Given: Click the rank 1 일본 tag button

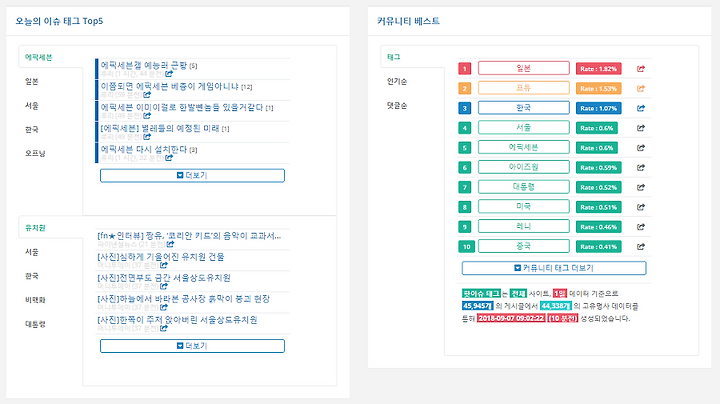Looking at the screenshot, I should click(x=523, y=68).
